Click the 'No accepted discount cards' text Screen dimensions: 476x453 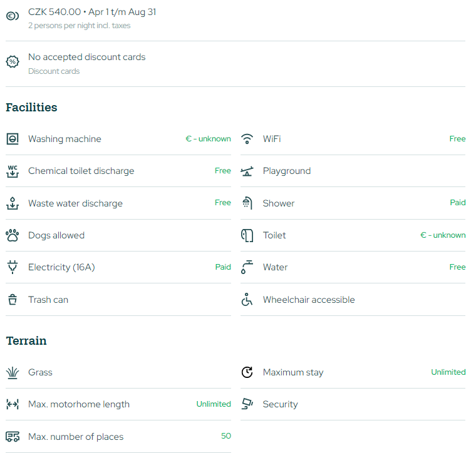pos(86,57)
